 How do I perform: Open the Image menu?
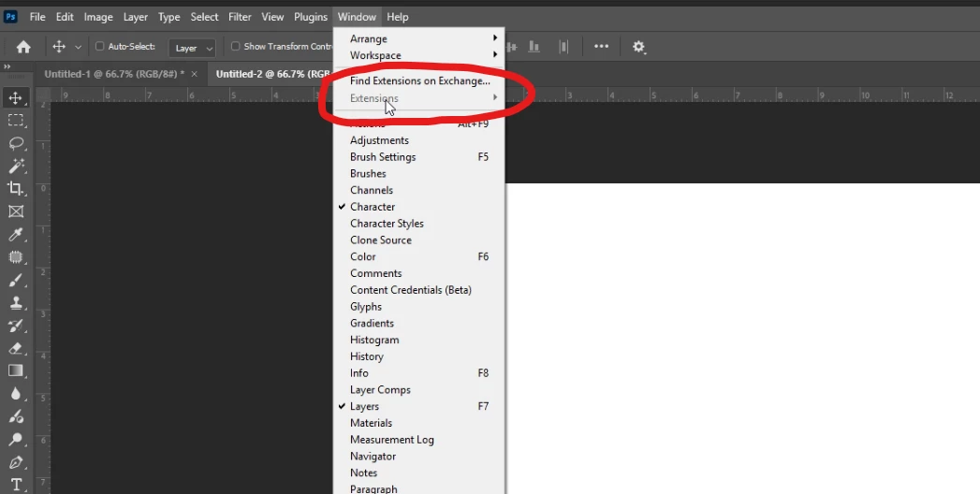[x=98, y=17]
